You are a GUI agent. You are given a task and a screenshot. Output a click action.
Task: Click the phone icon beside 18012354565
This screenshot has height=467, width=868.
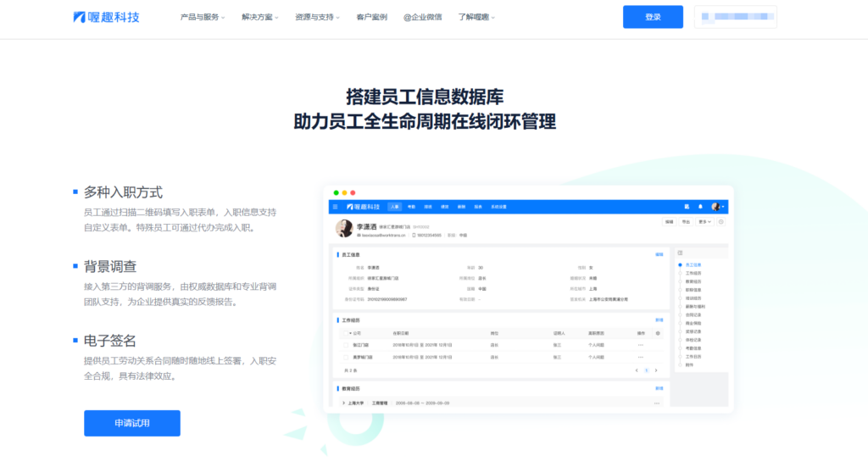[x=414, y=236]
